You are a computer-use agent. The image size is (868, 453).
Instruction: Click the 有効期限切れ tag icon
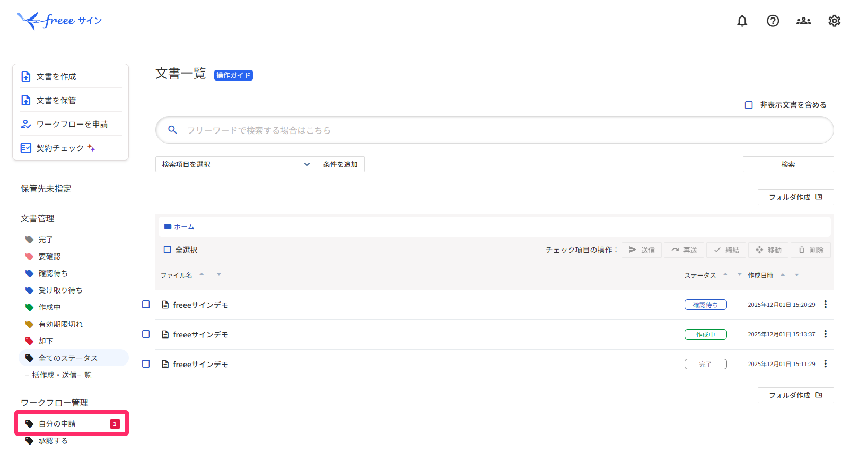pos(29,324)
